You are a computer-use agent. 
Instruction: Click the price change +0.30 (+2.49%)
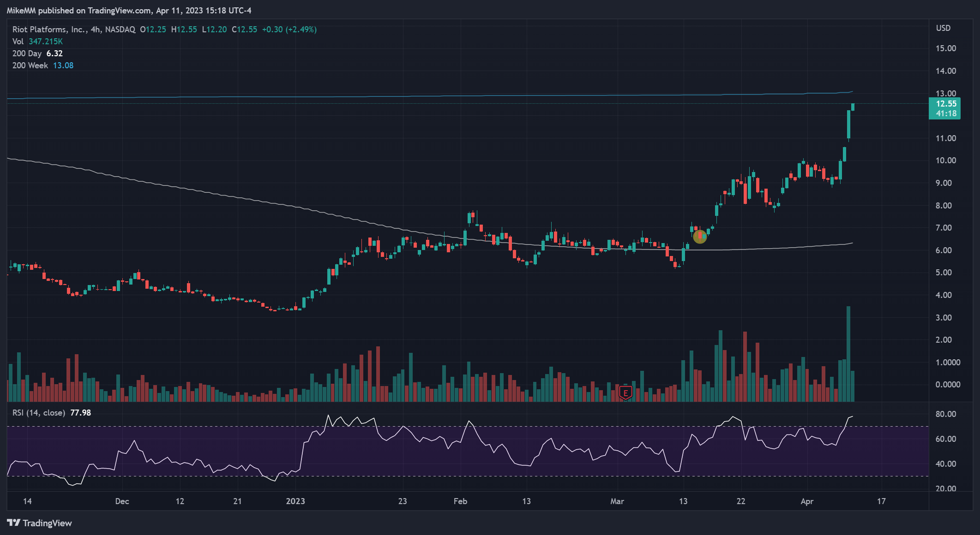289,29
